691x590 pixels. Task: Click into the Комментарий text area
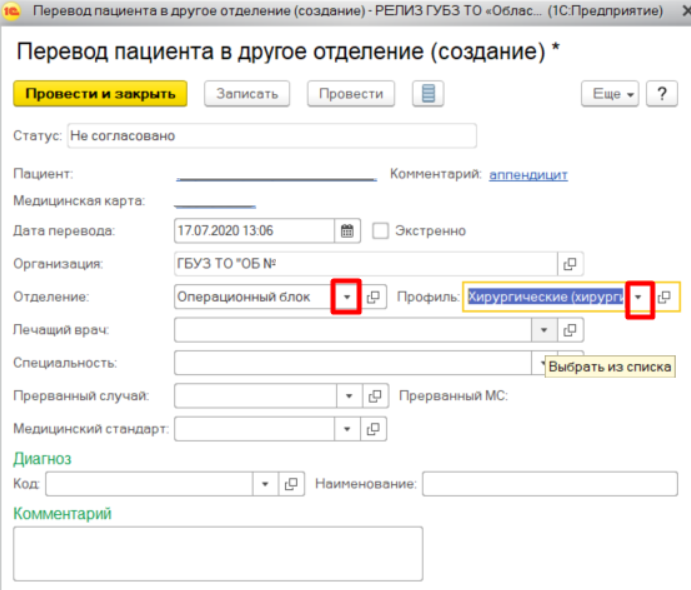coord(217,553)
